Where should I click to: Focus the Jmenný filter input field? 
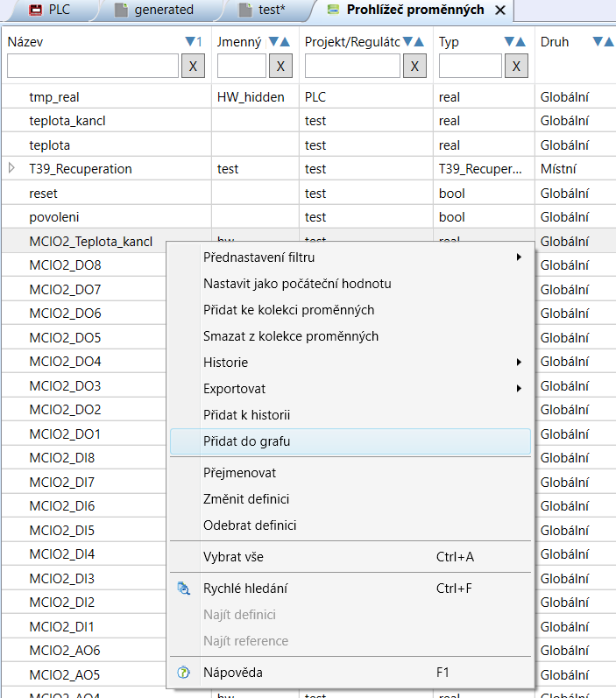click(242, 67)
